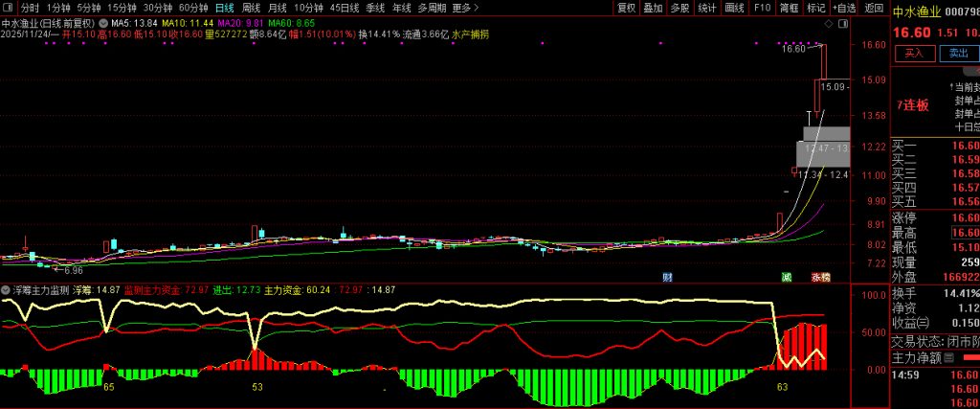Open the 复权 adjustment menu
980x409 pixels.
626,8
